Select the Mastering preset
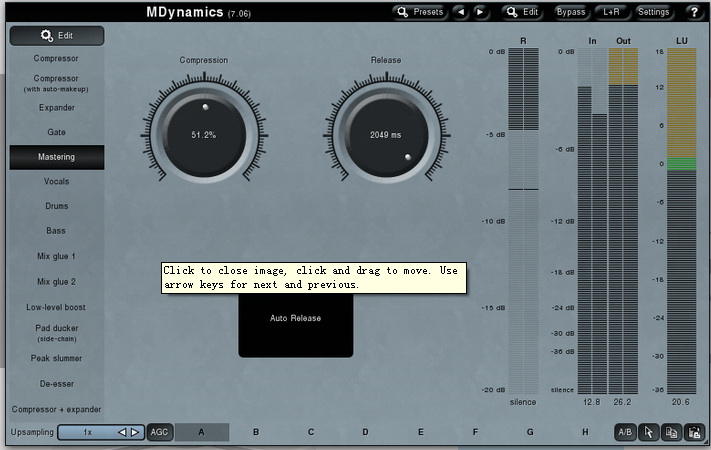 [x=57, y=157]
